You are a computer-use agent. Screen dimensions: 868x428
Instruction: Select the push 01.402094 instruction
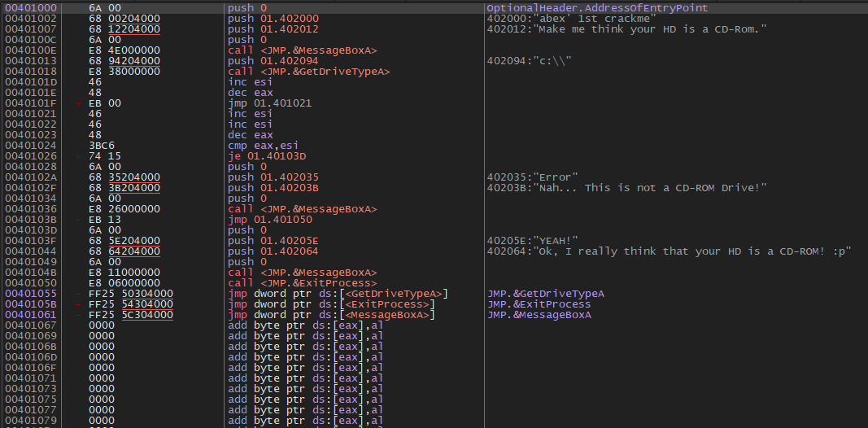[x=273, y=61]
